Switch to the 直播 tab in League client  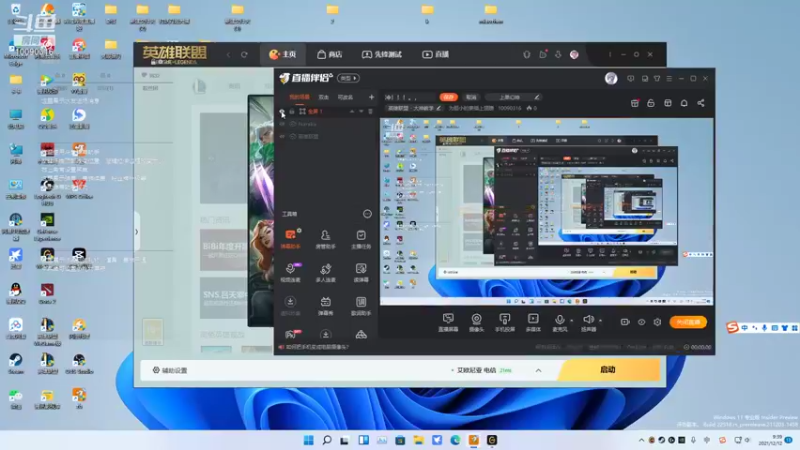[435, 54]
